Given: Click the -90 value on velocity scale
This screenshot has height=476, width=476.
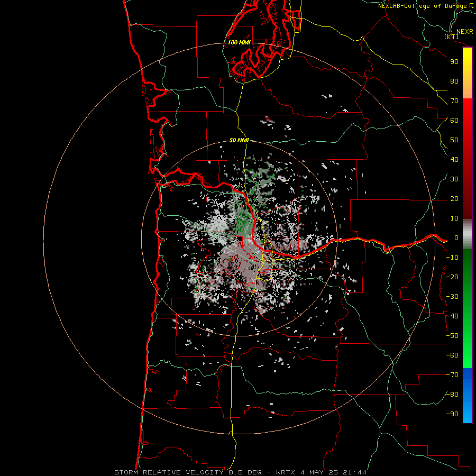Looking at the screenshot, I should point(452,414).
